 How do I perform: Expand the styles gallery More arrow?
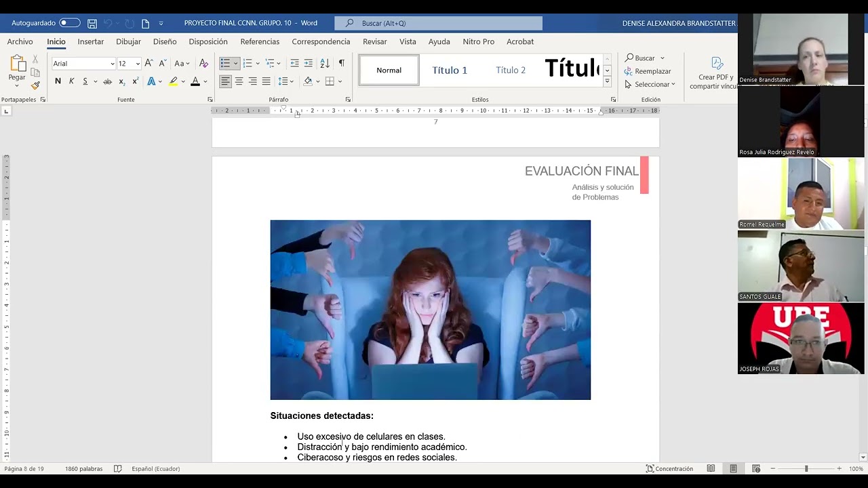click(607, 81)
